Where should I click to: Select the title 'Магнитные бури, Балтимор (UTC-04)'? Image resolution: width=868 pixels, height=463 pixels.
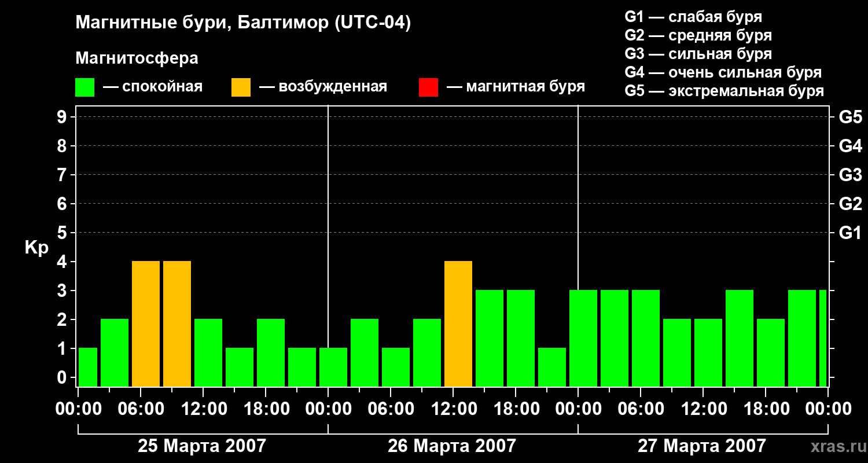pyautogui.click(x=243, y=24)
